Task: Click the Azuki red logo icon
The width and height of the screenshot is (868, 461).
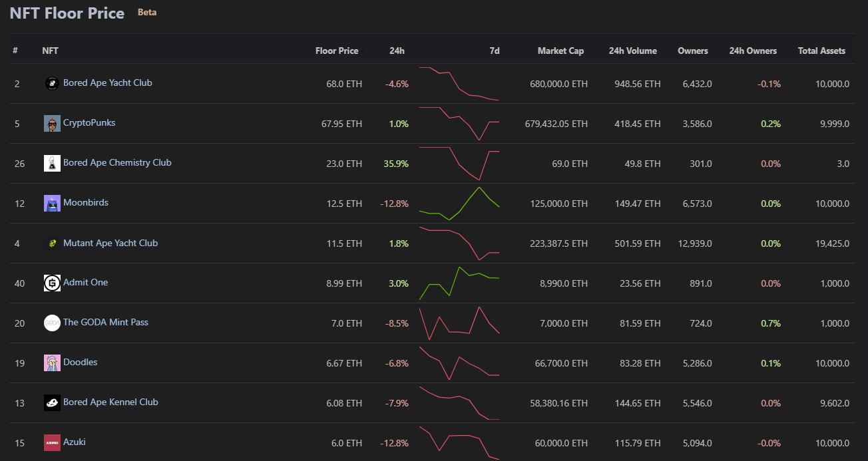Action: pyautogui.click(x=52, y=442)
